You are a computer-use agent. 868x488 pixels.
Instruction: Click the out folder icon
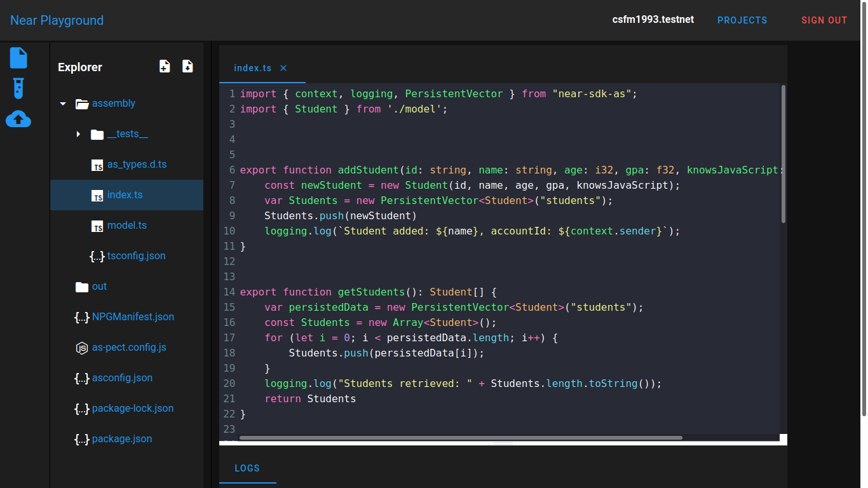(x=82, y=287)
